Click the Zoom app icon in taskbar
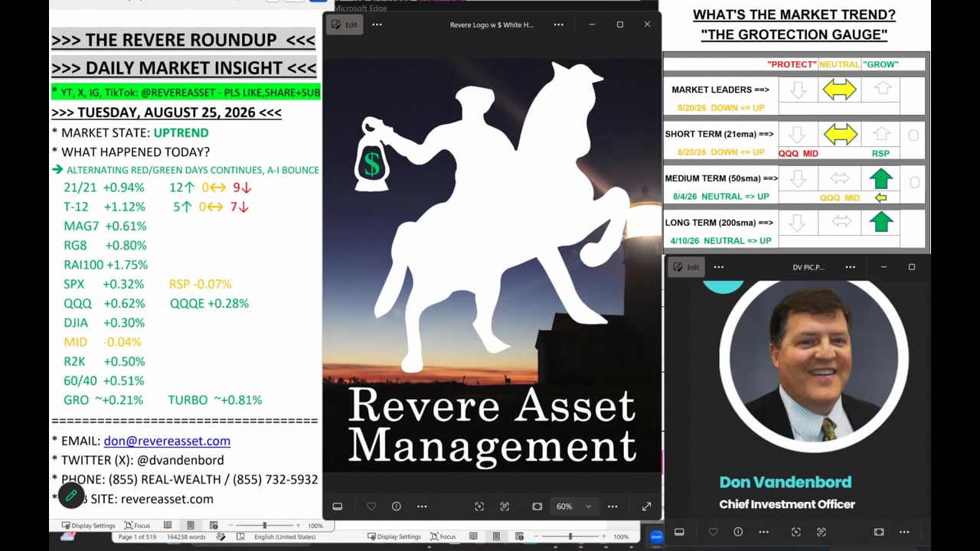The height and width of the screenshot is (551, 980). 656,536
